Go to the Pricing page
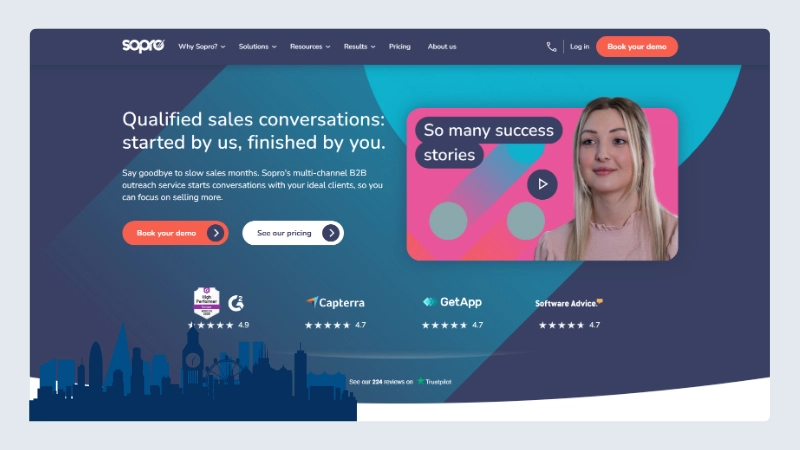 pyautogui.click(x=399, y=46)
